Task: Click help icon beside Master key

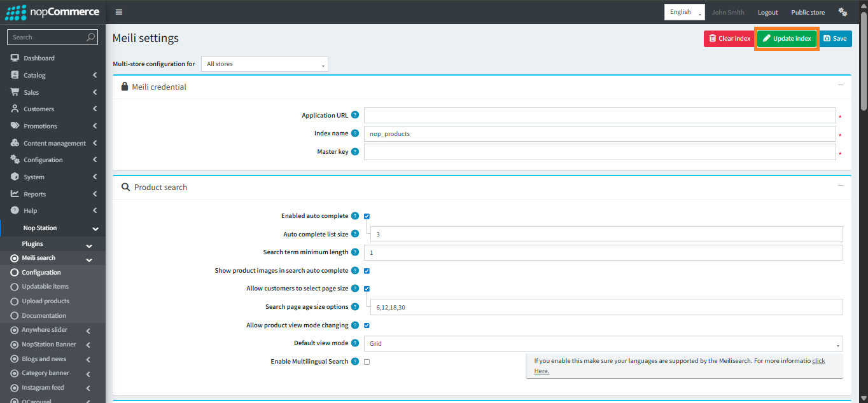Action: 355,152
